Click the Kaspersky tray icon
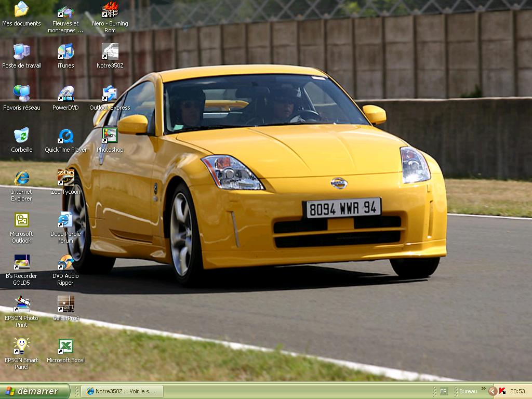The height and width of the screenshot is (399, 532). [502, 391]
